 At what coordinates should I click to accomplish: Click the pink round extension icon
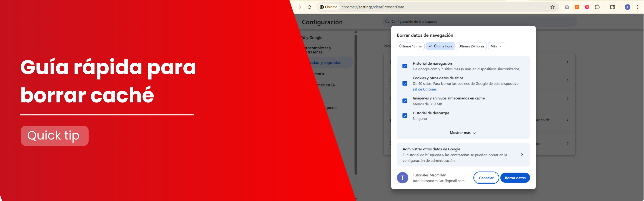[587, 7]
